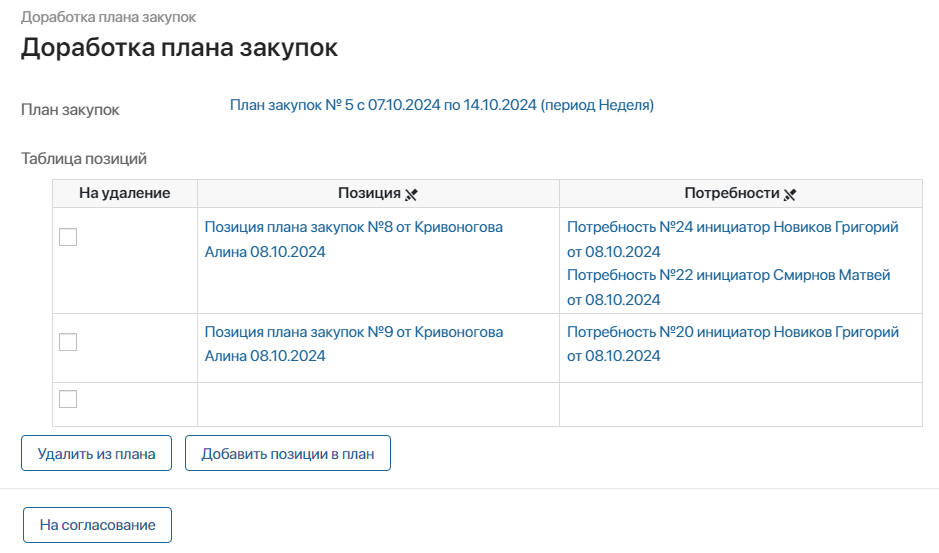This screenshot has height=553, width=939.
Task: Click the large Доработка плана закупок heading
Action: point(180,47)
